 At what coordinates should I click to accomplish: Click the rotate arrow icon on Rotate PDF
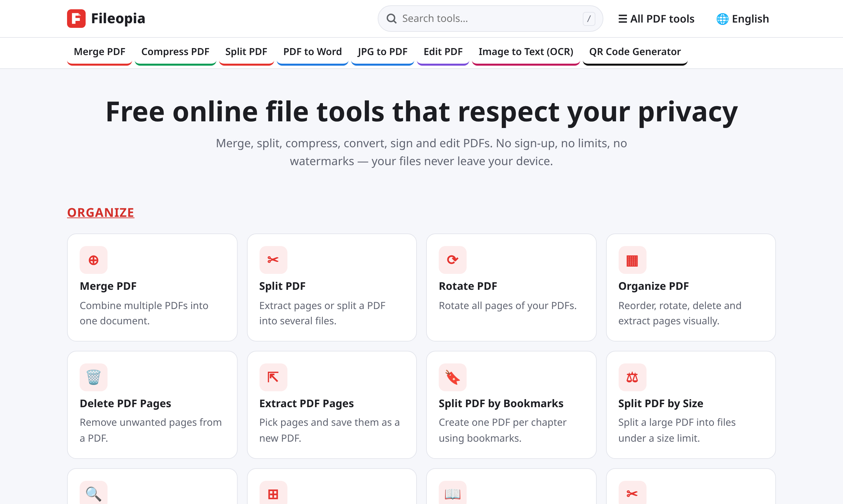(452, 260)
